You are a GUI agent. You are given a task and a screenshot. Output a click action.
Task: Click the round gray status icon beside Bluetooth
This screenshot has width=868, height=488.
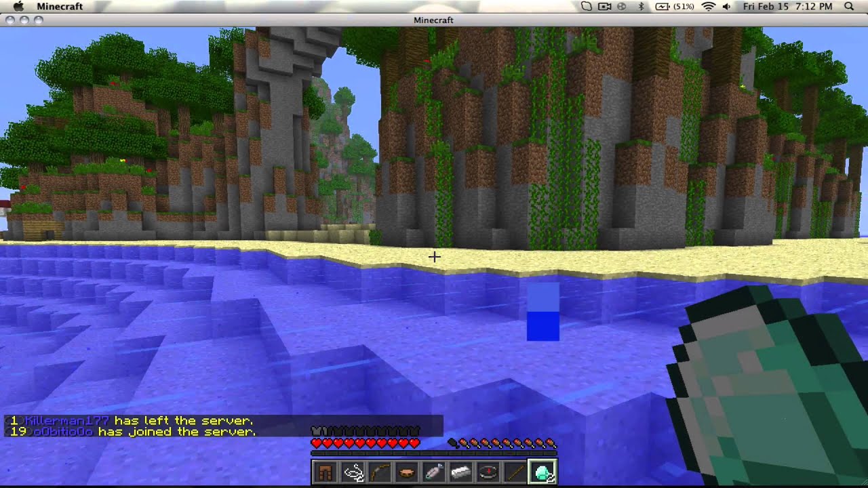[x=621, y=6]
